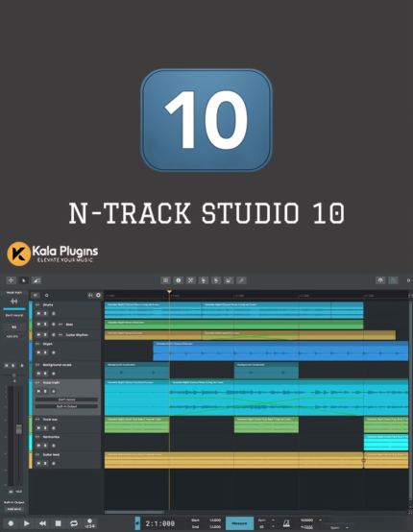Click the Rewind transport button
413x532 pixels.
click(42, 523)
